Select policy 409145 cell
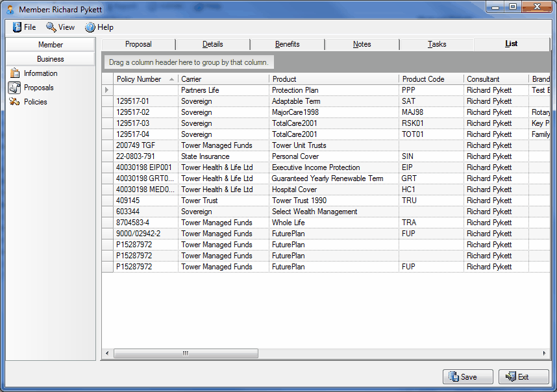Screen dimensions: 557x392 pos(145,201)
